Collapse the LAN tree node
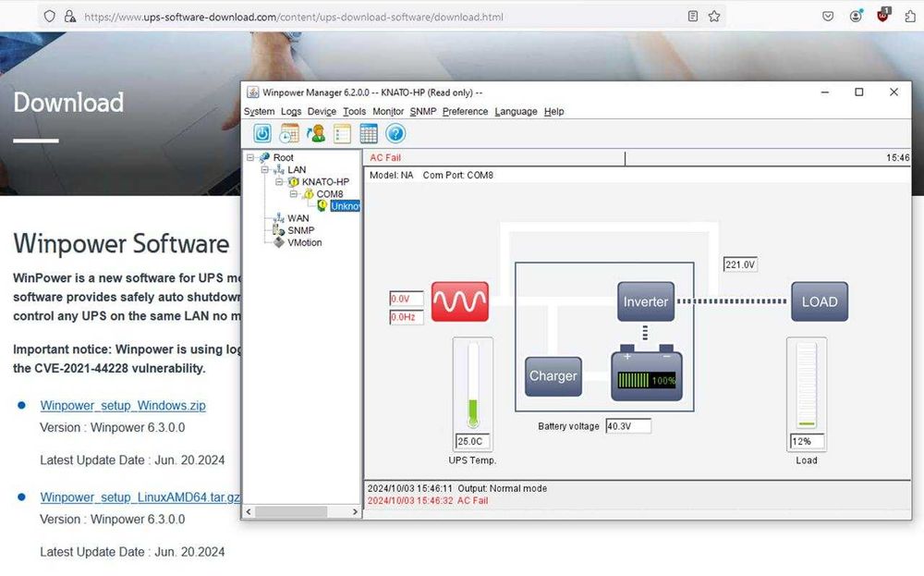 pos(264,169)
